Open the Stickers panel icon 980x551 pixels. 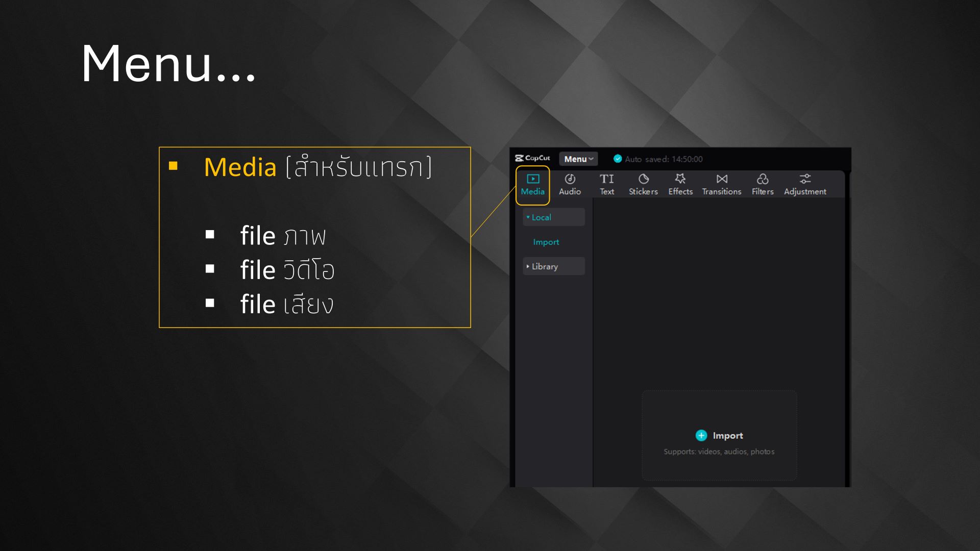643,179
